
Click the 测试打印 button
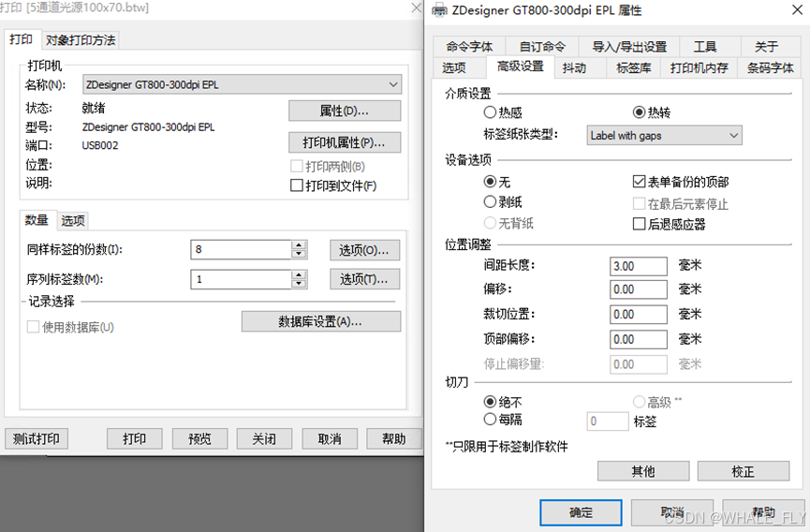pyautogui.click(x=37, y=439)
